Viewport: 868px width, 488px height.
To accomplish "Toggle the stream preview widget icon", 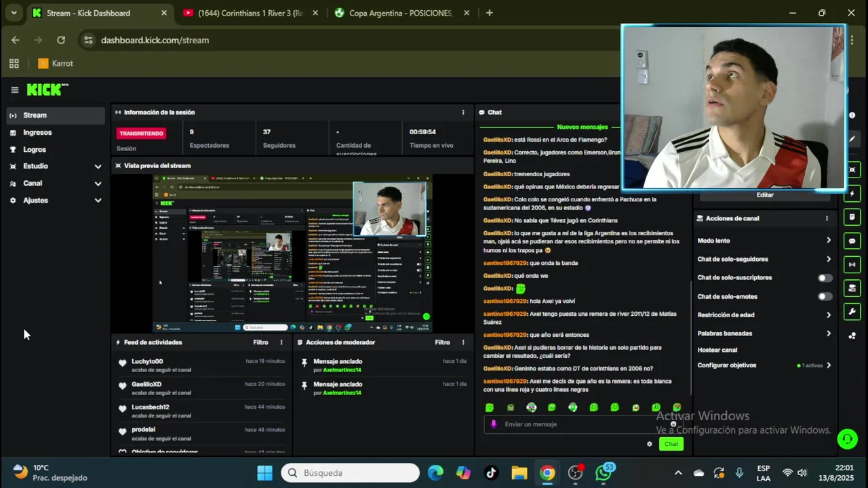I will point(852,169).
